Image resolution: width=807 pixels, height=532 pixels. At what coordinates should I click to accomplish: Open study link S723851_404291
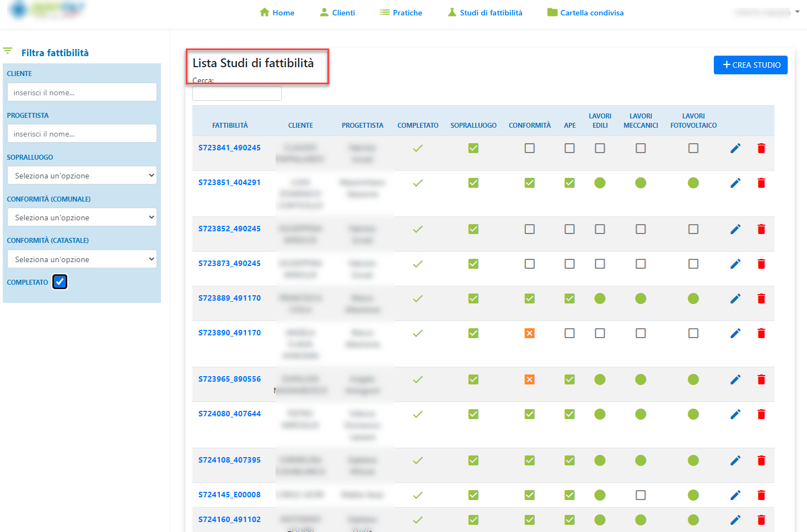(x=229, y=182)
